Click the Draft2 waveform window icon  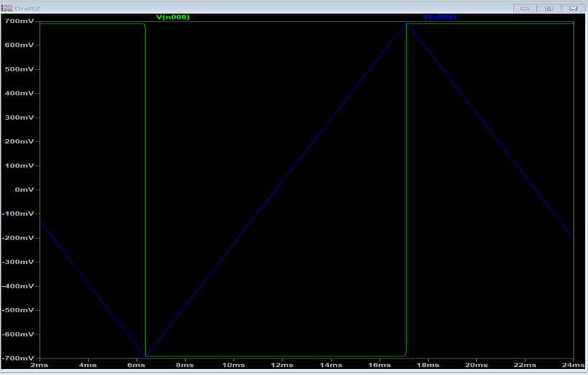point(7,7)
